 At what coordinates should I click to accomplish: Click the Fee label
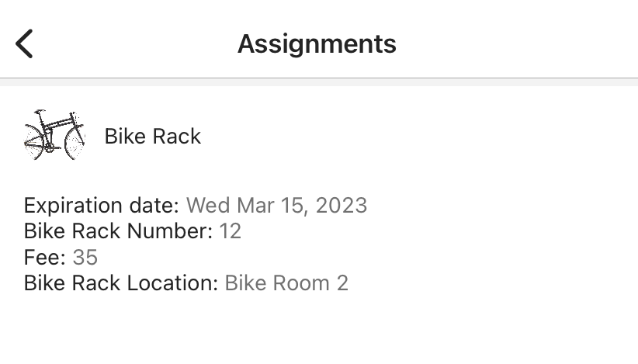45,257
